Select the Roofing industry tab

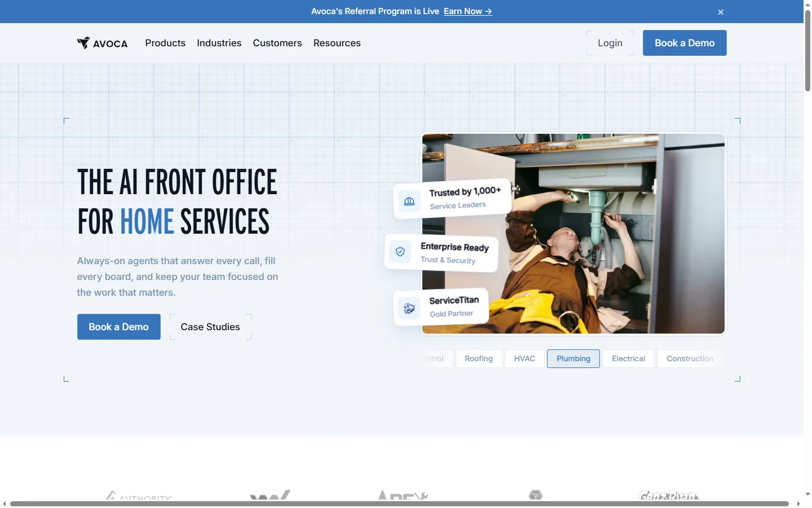(x=479, y=358)
